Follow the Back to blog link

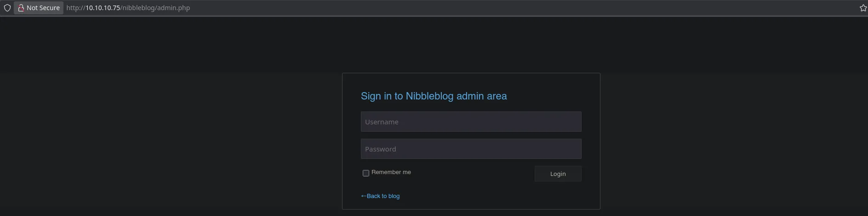pos(383,196)
